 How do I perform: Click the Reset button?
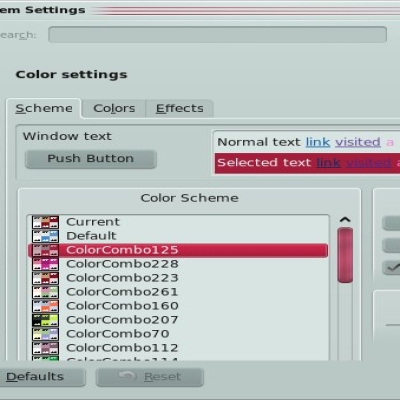click(150, 377)
